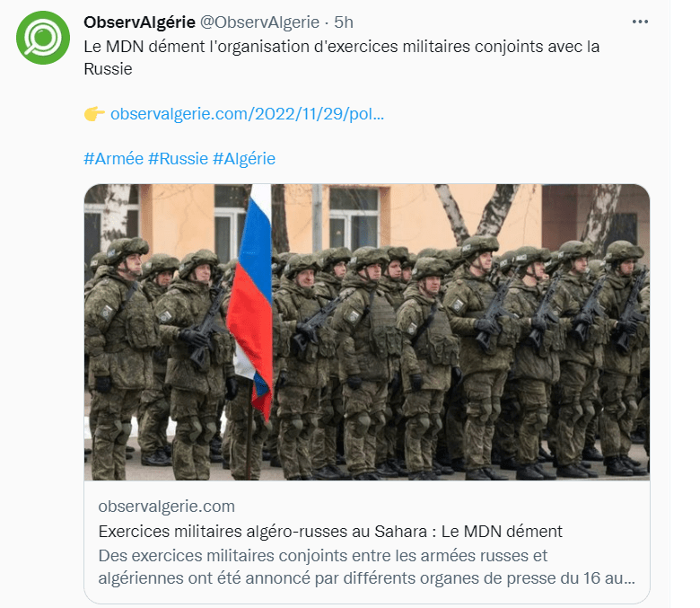700x608 pixels.
Task: Open observalgerie.com/2022/11/29 article link
Action: 248,114
